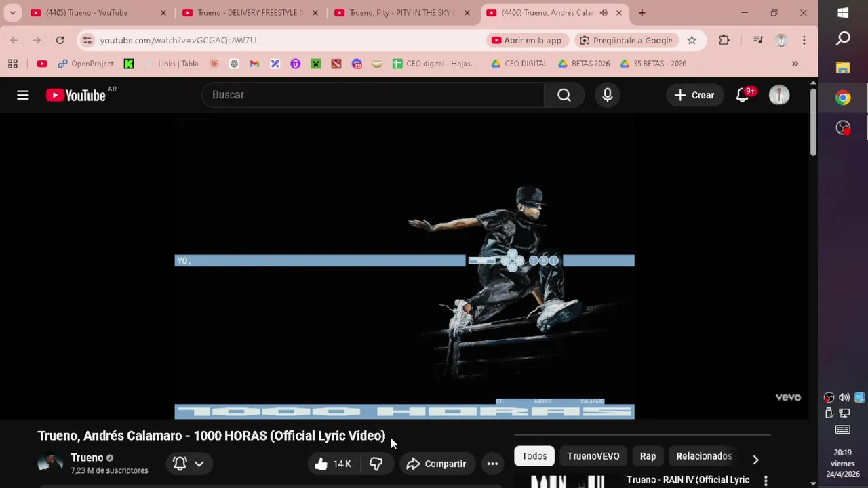This screenshot has width=868, height=488.
Task: Click OBS Studio taskbar icon
Action: [x=843, y=128]
